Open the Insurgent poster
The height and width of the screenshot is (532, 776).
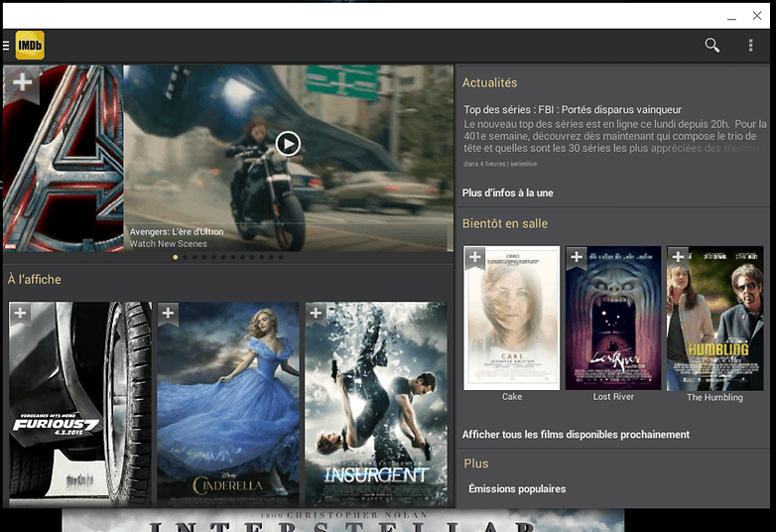(376, 404)
